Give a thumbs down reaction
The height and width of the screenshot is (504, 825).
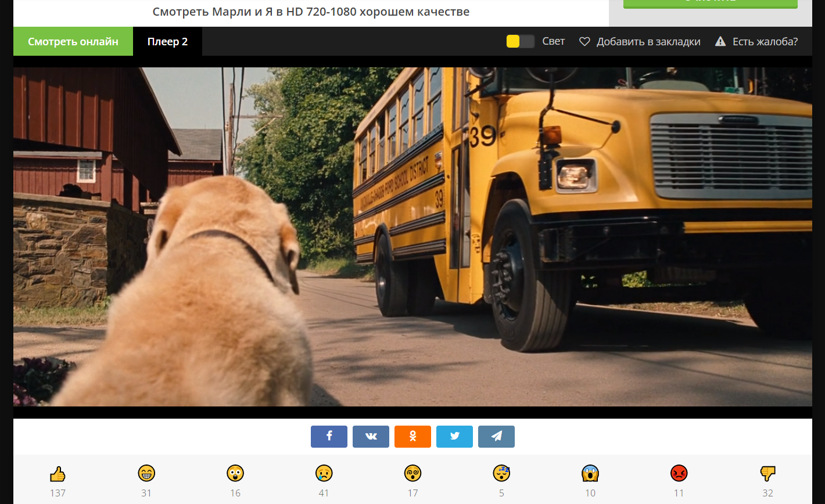point(768,474)
